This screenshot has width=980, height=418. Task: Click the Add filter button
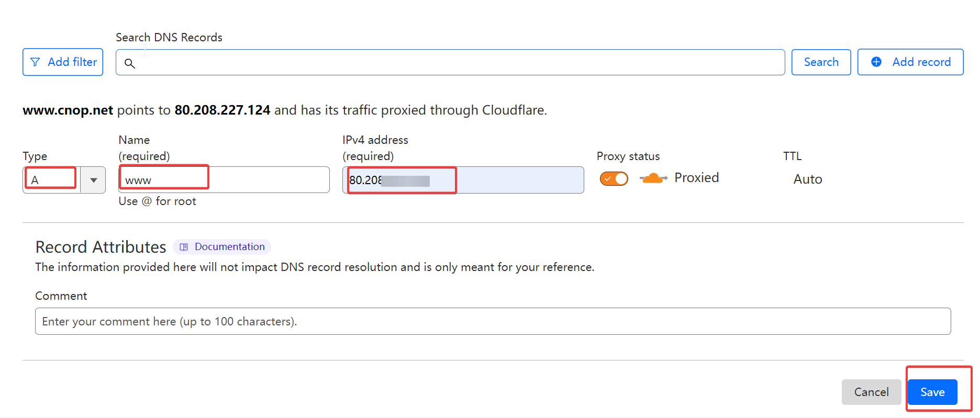tap(63, 62)
